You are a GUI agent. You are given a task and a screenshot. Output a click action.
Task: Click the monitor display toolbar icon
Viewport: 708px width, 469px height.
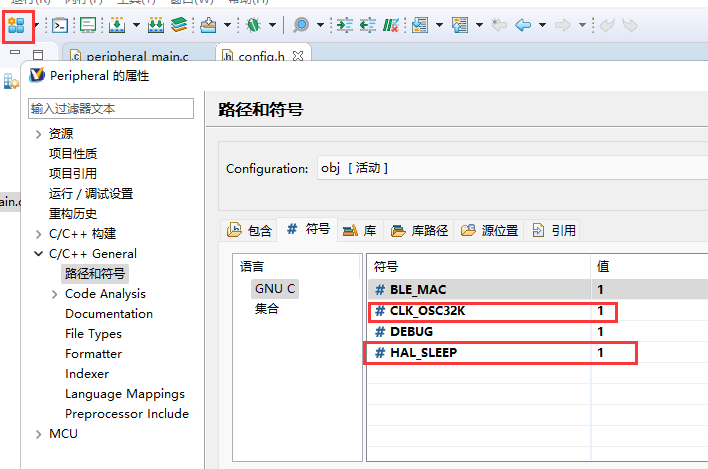click(87, 25)
